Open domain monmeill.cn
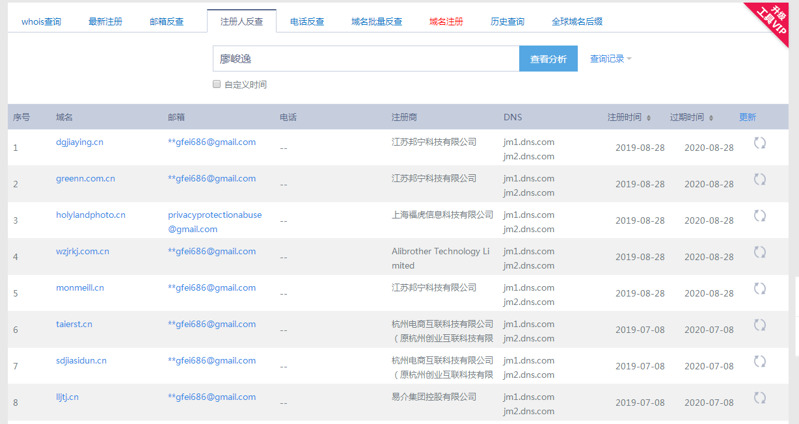 tap(80, 288)
